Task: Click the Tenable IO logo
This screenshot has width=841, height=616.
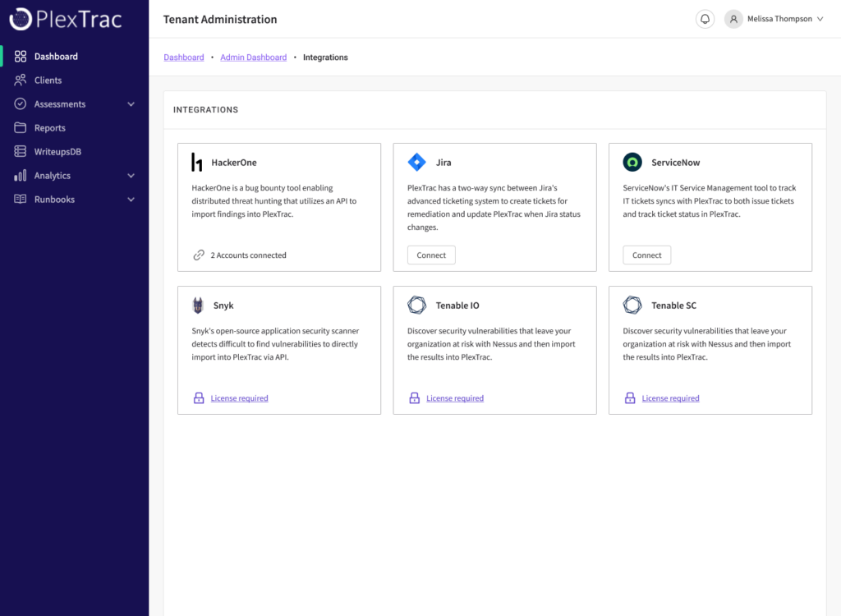Action: point(416,305)
